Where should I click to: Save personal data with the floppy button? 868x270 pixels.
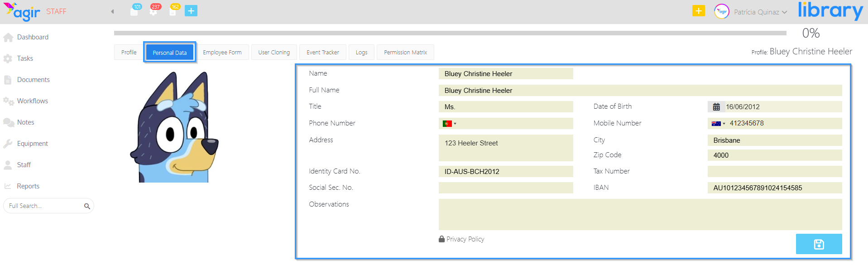[x=819, y=244]
